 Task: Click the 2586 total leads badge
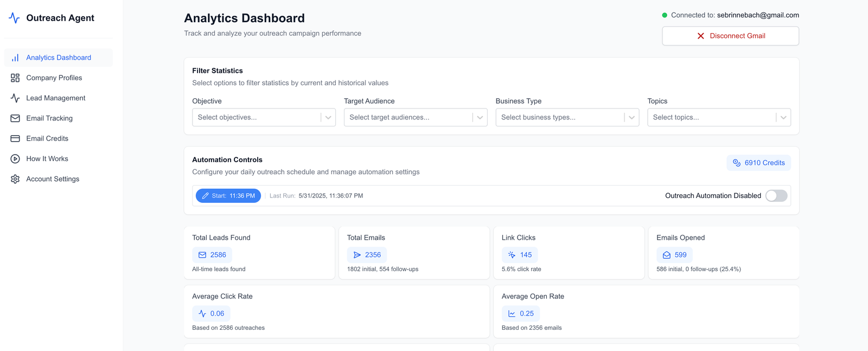(x=212, y=255)
